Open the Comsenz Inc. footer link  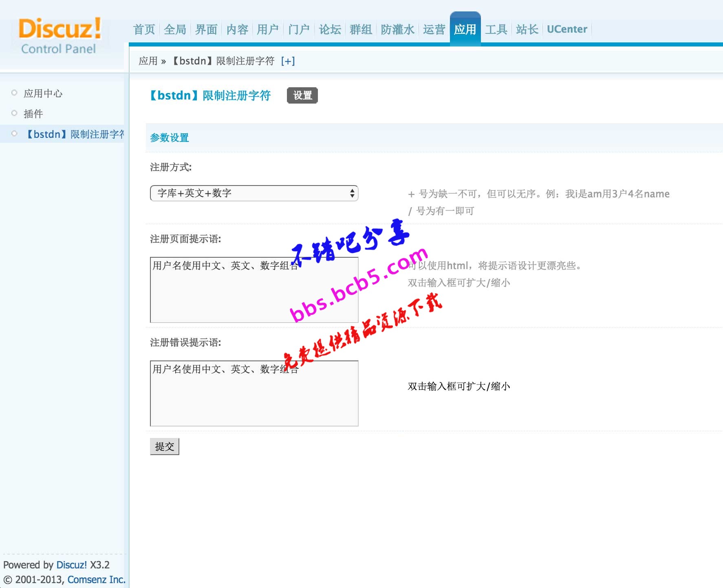(x=97, y=579)
